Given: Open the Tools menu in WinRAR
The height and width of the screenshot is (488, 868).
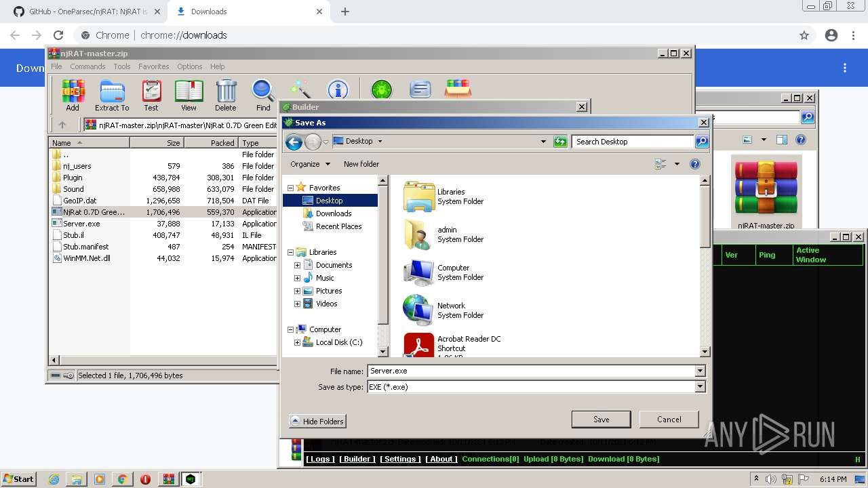Looking at the screenshot, I should click(x=122, y=66).
